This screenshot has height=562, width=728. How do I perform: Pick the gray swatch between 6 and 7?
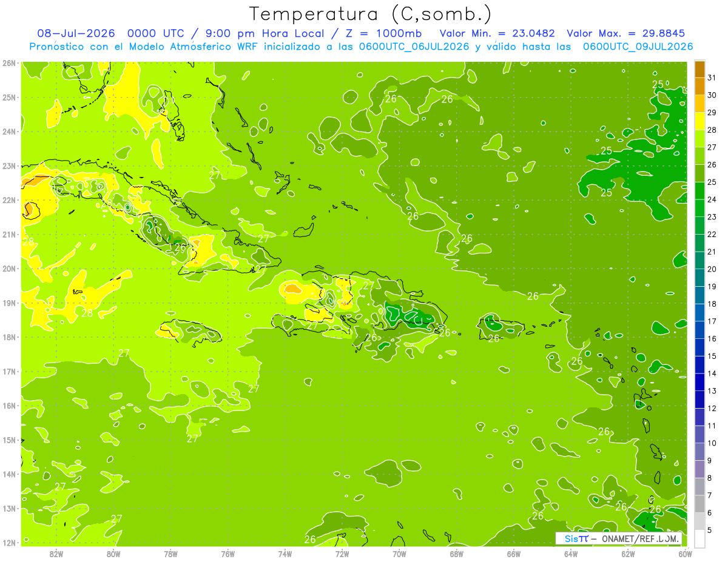coord(699,504)
